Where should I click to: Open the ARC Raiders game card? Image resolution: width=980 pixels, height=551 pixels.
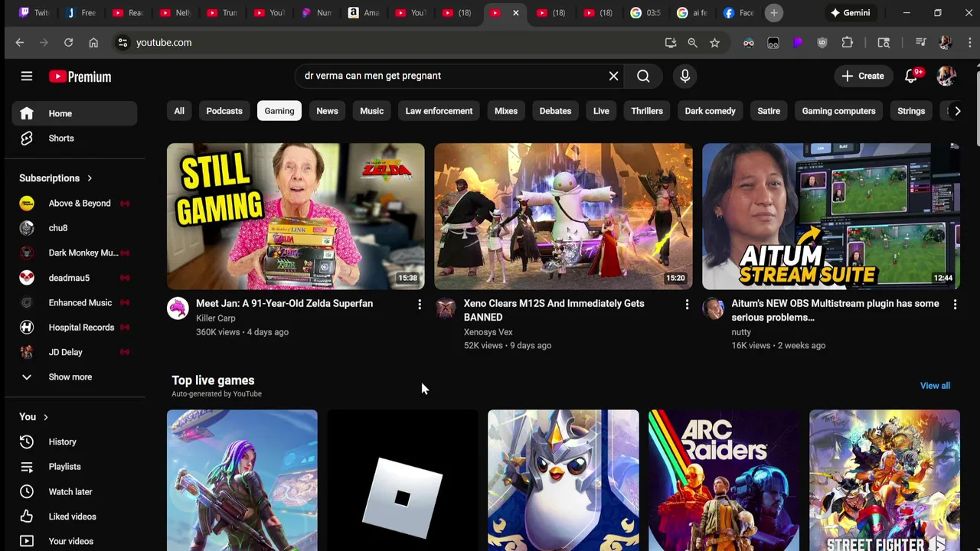pos(724,481)
